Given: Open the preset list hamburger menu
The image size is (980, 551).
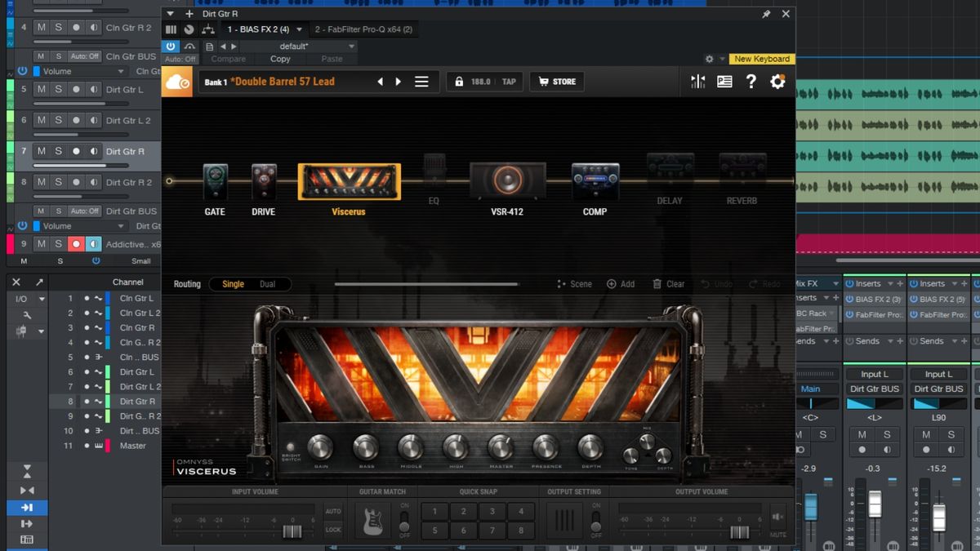Looking at the screenshot, I should click(421, 82).
